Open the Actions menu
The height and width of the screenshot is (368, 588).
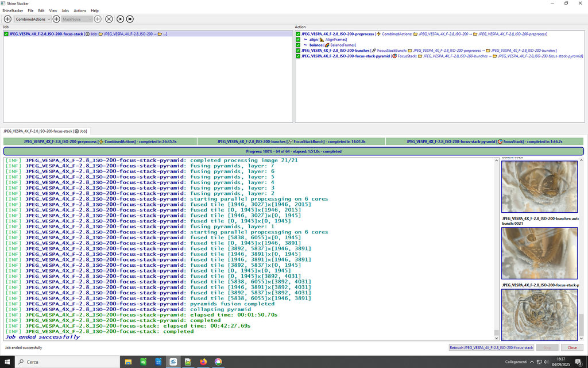tap(79, 11)
